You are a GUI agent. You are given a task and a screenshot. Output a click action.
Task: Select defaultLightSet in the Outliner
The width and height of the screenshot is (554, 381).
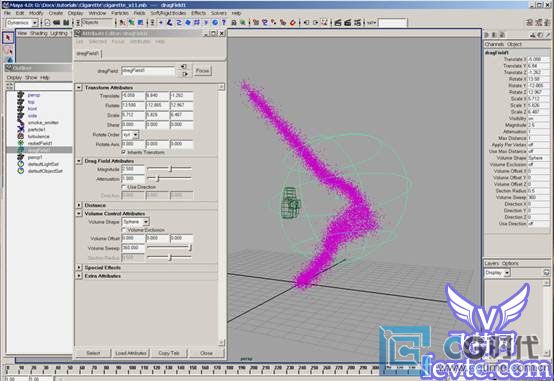pyautogui.click(x=43, y=164)
